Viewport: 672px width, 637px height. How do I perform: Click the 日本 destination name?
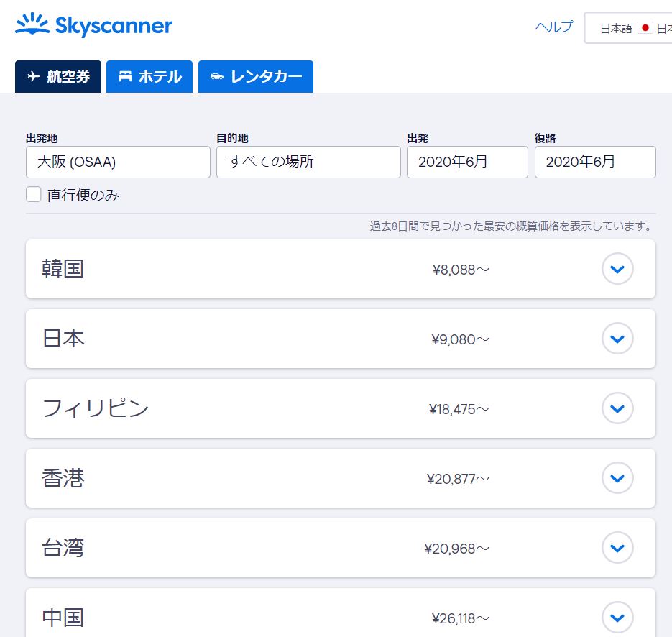pyautogui.click(x=63, y=338)
